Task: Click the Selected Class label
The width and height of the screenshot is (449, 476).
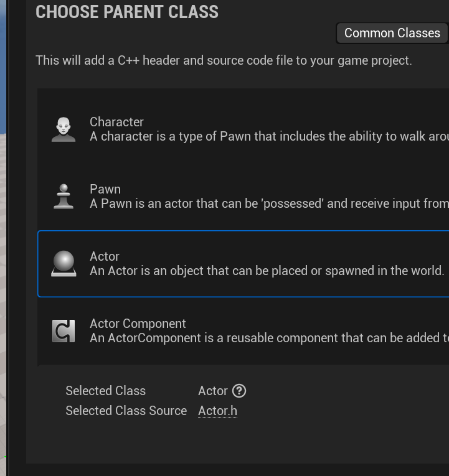Action: click(x=106, y=391)
